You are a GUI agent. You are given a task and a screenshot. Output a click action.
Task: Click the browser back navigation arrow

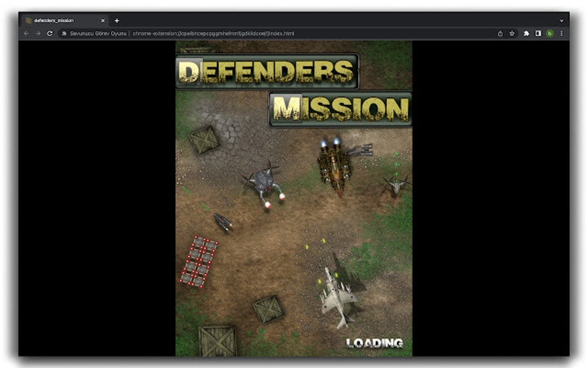pos(27,33)
